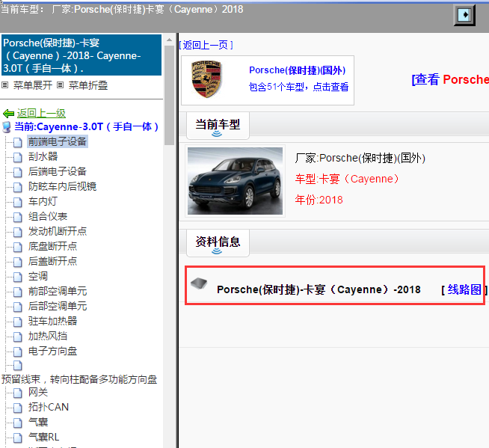This screenshot has height=448, width=489.
Task: Click Porsche(保时捷)(国外) brand link
Action: [297, 70]
